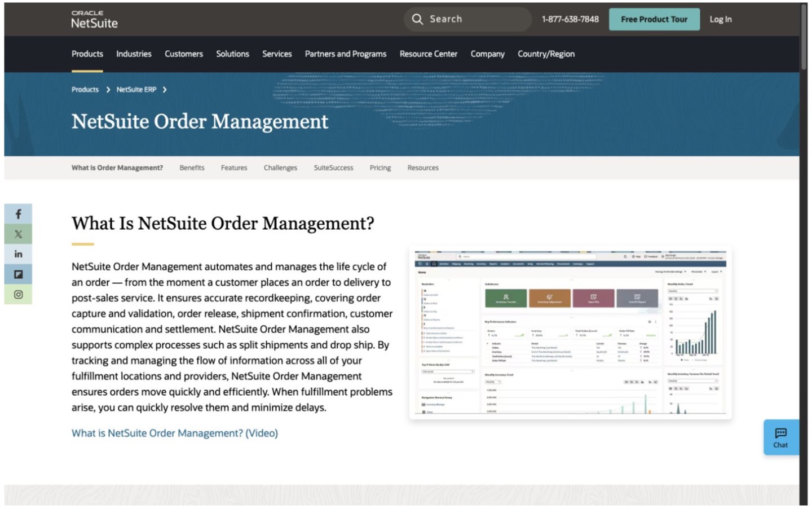The width and height of the screenshot is (812, 508).
Task: Click the NetSuite Order Management page title
Action: click(200, 121)
